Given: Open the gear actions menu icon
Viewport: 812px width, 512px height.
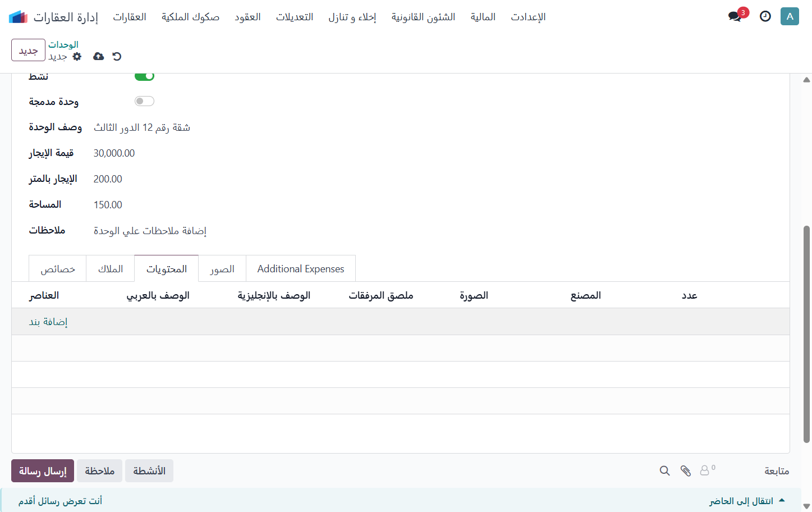Looking at the screenshot, I should [77, 56].
